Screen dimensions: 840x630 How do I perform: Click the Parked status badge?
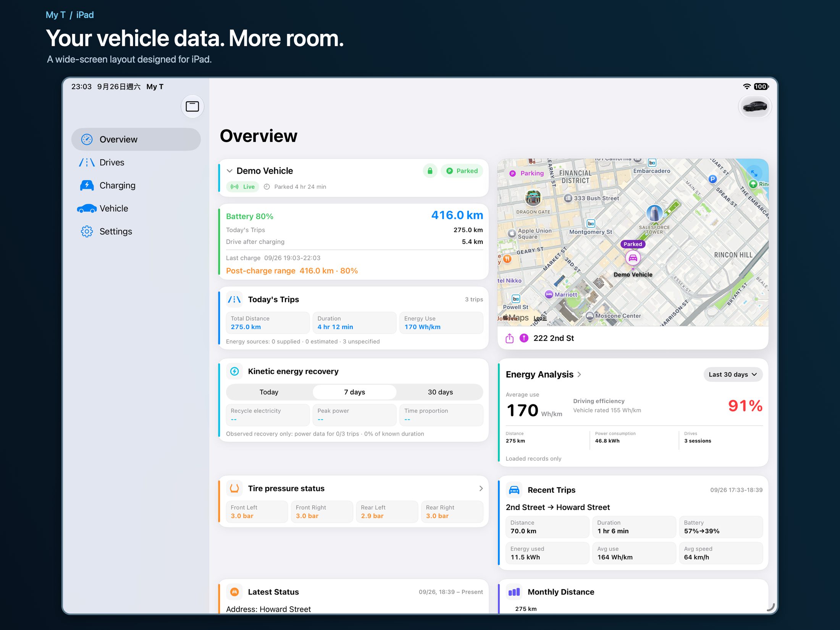click(x=462, y=171)
